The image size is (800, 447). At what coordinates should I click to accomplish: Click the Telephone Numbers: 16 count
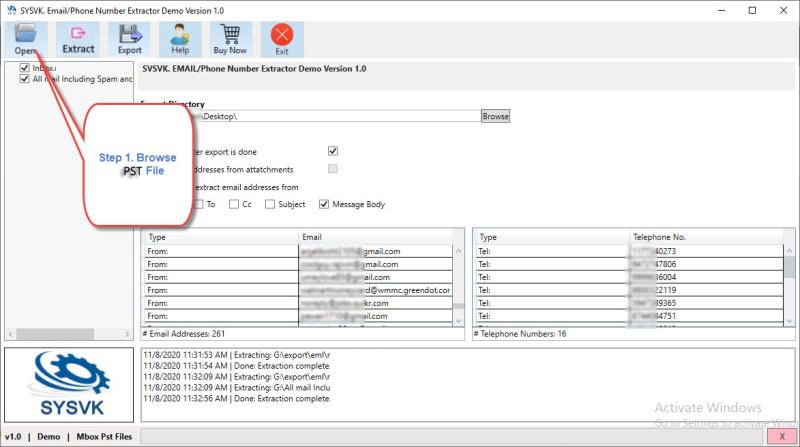point(520,334)
